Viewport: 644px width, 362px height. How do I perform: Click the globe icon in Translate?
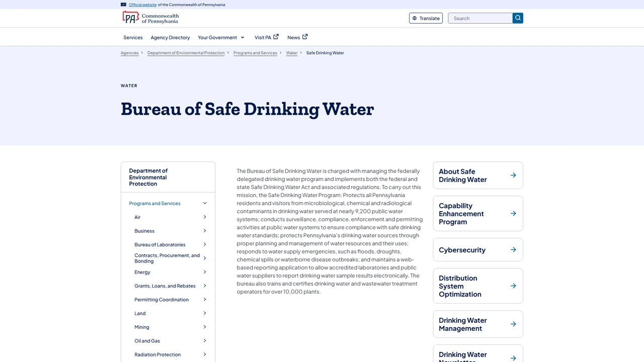pos(415,18)
